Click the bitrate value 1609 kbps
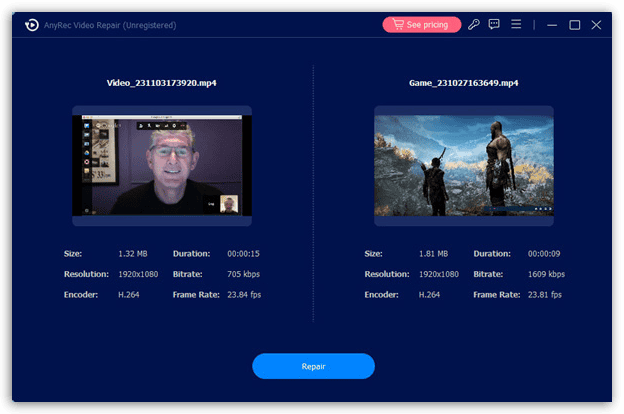Viewport: 624px width, 414px height. tap(546, 274)
